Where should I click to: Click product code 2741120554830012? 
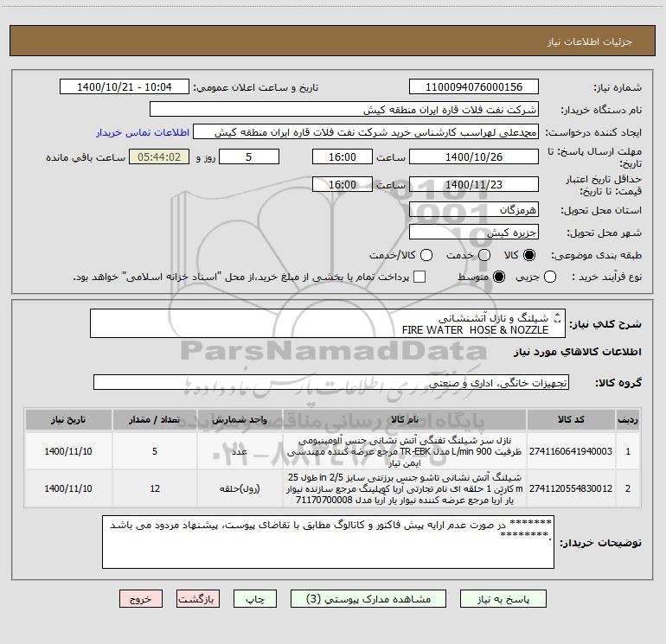point(571,488)
